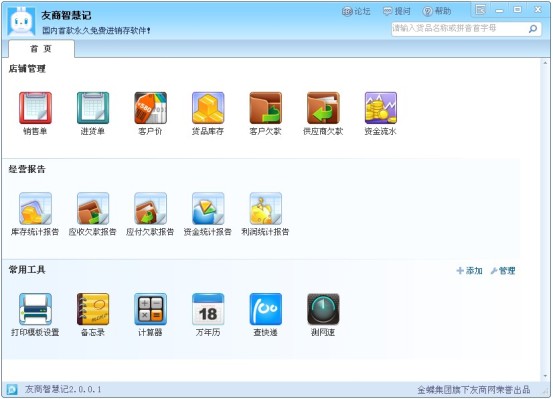
Task: Open the 客户价 customer price icon
Action: click(x=150, y=108)
